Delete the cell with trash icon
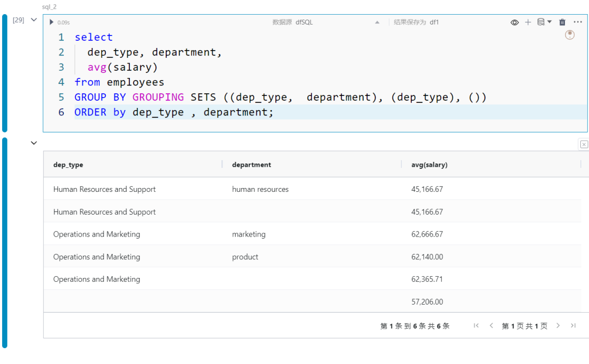 pyautogui.click(x=562, y=22)
